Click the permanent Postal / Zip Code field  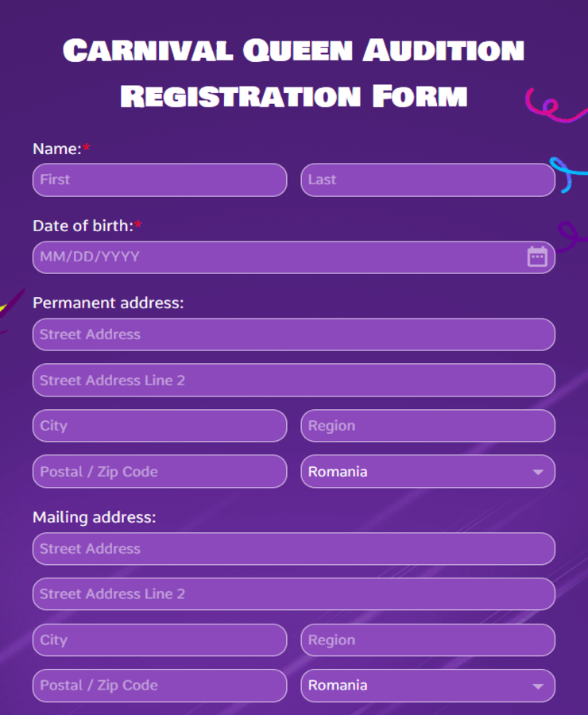click(x=159, y=471)
